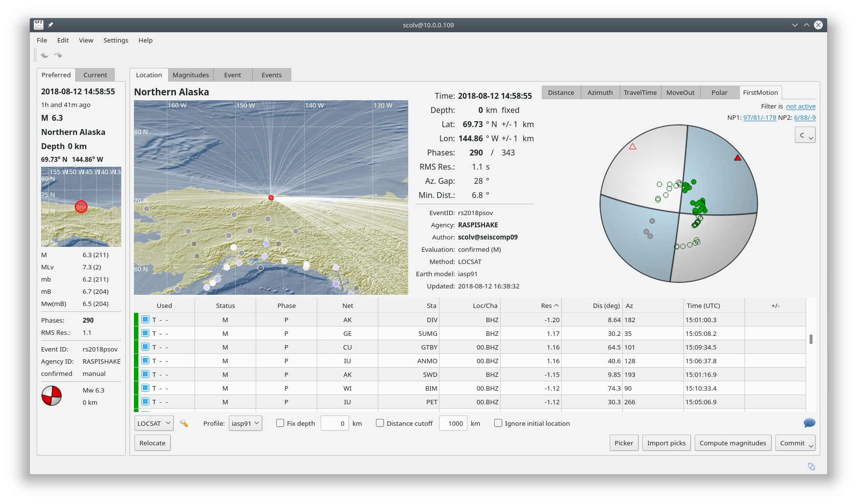
Task: Open the C dropdown beside first motion plot
Action: click(x=805, y=135)
